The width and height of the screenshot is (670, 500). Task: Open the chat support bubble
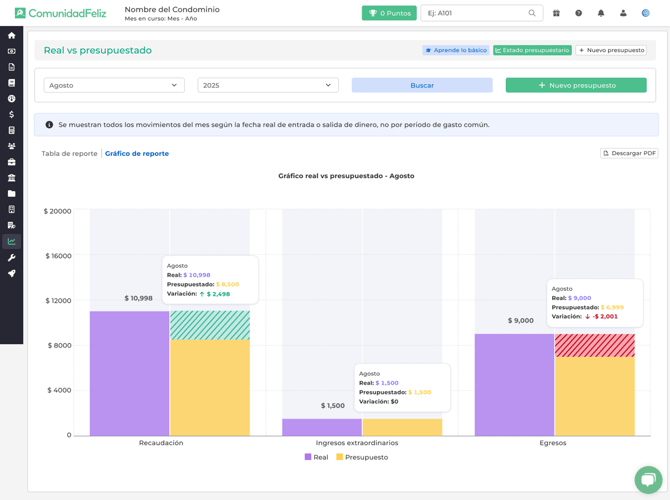(x=648, y=479)
